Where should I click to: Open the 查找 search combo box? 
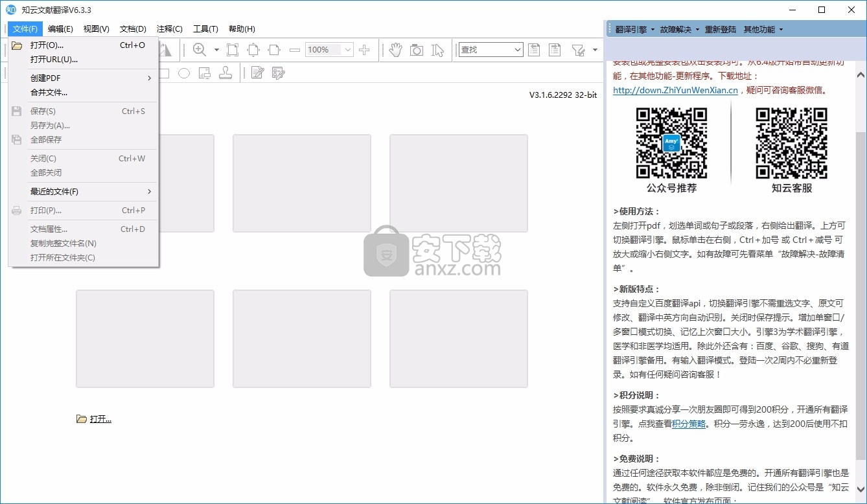pos(491,50)
